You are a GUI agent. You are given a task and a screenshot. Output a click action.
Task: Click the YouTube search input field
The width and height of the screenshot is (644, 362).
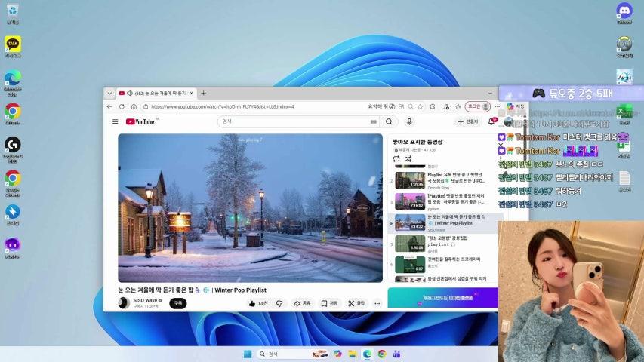294,121
